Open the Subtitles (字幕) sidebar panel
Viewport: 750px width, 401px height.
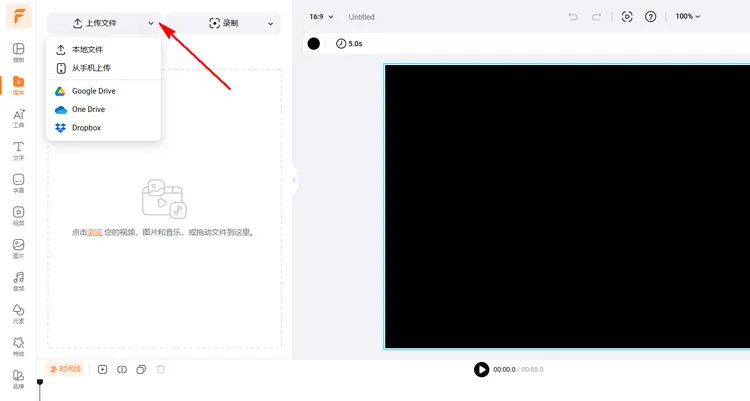(x=18, y=183)
